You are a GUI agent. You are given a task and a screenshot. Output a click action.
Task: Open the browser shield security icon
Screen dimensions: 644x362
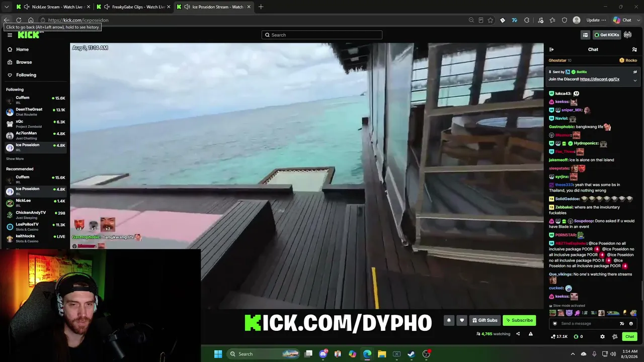click(x=565, y=20)
